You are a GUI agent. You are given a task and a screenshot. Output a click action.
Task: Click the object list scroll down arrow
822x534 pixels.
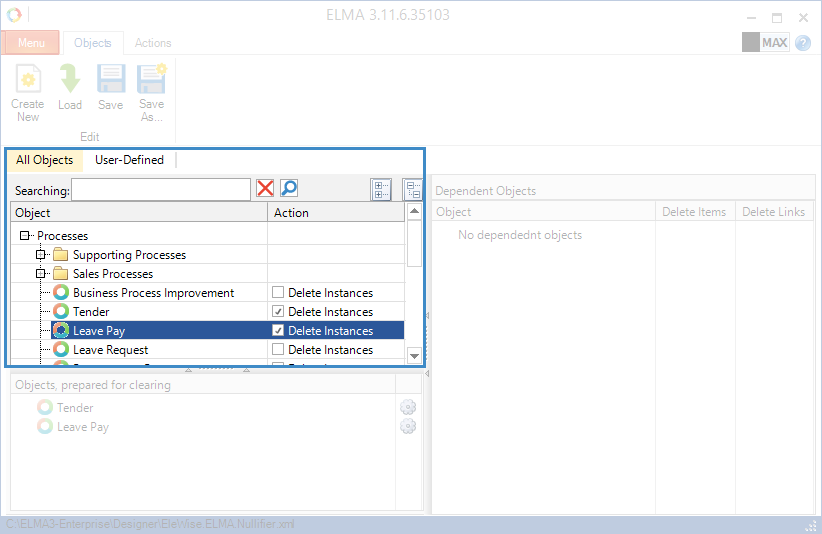[x=414, y=355]
